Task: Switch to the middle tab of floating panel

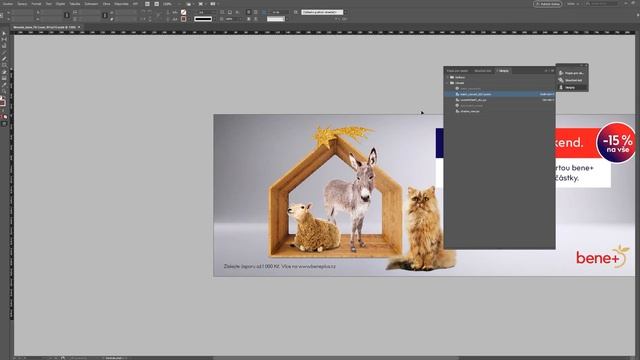Action: pyautogui.click(x=483, y=71)
